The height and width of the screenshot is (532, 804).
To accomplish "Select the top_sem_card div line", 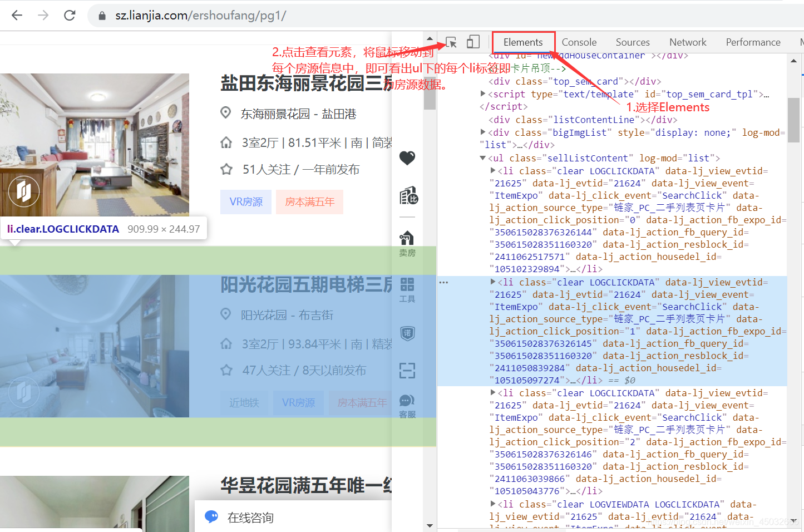I will tap(575, 81).
